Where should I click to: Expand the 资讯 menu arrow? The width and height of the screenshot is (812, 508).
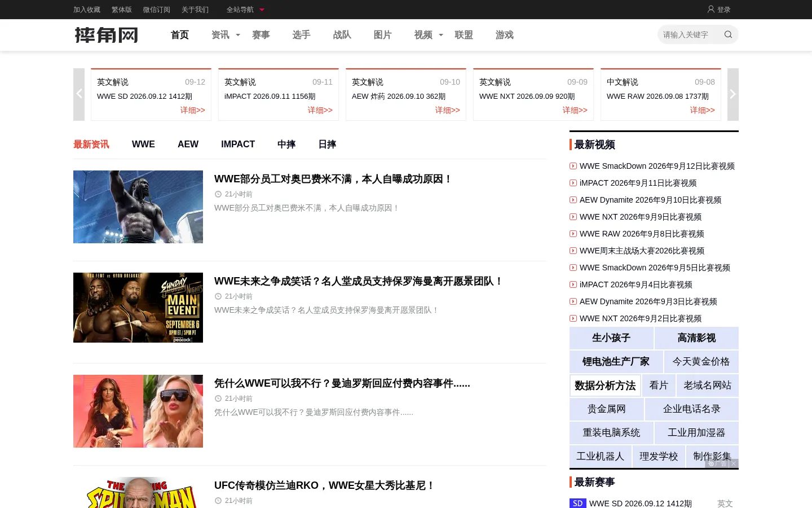(x=238, y=35)
